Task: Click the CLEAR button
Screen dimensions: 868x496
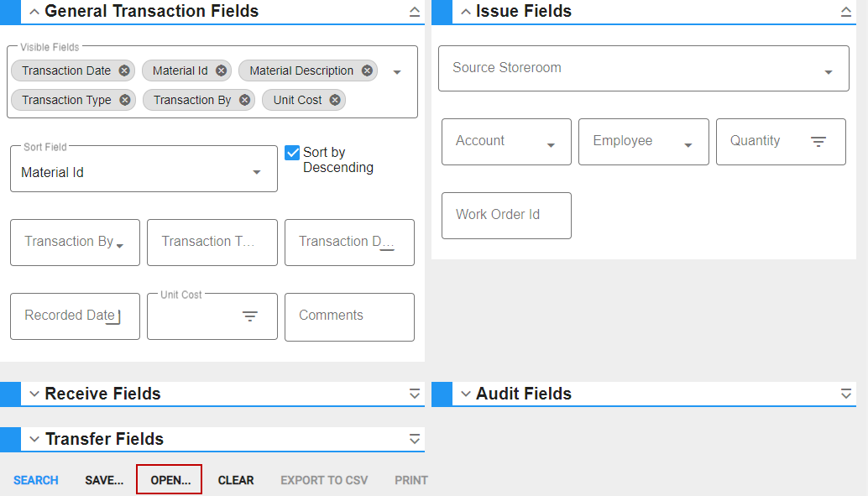Action: pos(236,480)
